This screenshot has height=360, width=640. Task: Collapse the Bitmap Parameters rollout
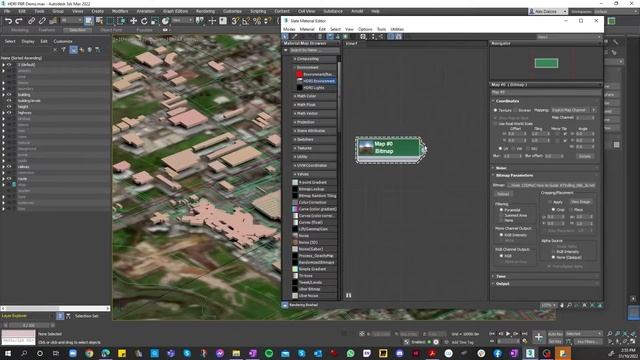coord(546,176)
